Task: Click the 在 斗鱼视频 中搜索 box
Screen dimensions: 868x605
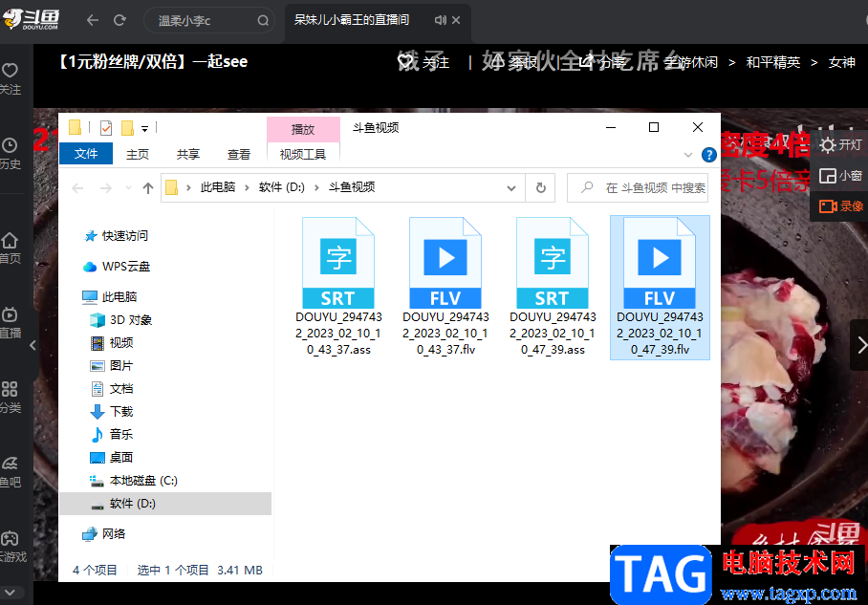Action: [x=638, y=188]
